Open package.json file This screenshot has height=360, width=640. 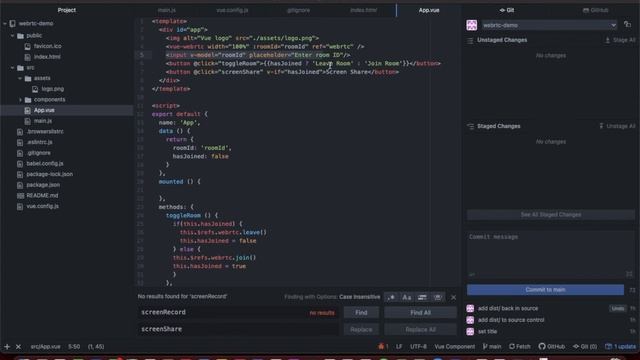43,184
